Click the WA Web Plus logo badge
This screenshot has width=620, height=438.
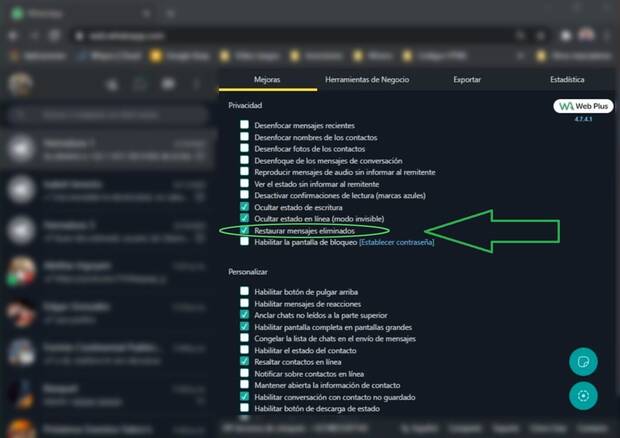point(583,106)
